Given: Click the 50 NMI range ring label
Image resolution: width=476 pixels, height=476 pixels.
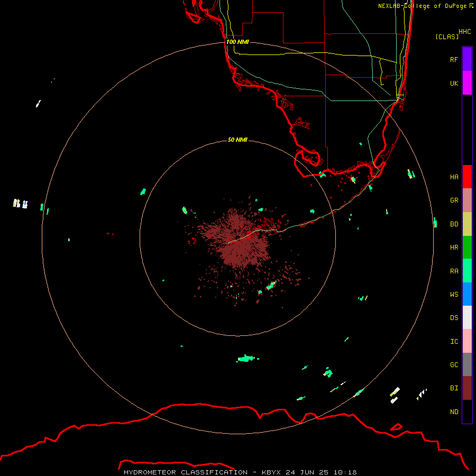Looking at the screenshot, I should pos(237,140).
